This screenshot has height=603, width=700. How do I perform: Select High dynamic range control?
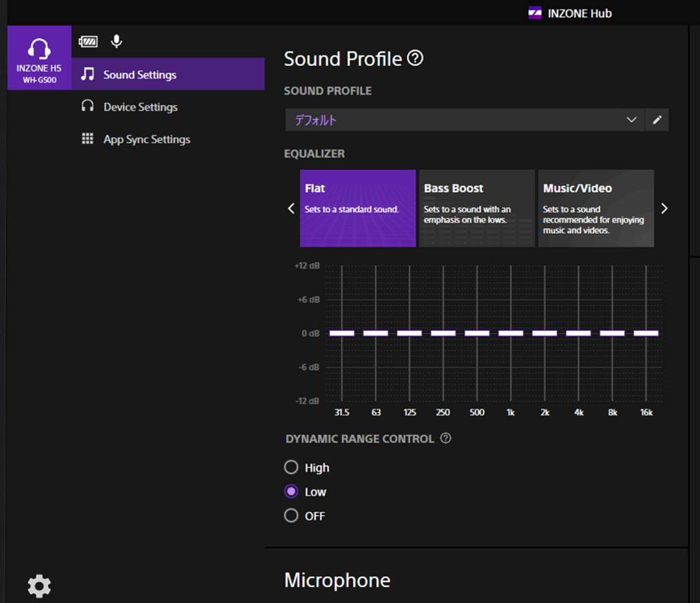291,468
